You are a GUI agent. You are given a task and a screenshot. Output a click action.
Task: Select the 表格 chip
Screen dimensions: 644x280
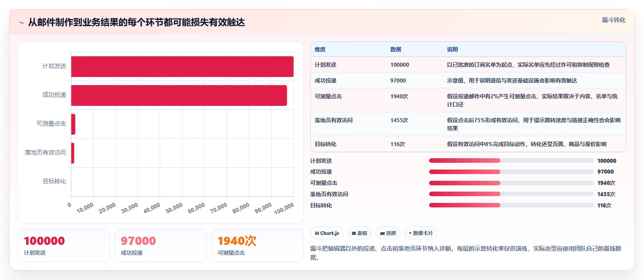click(359, 233)
